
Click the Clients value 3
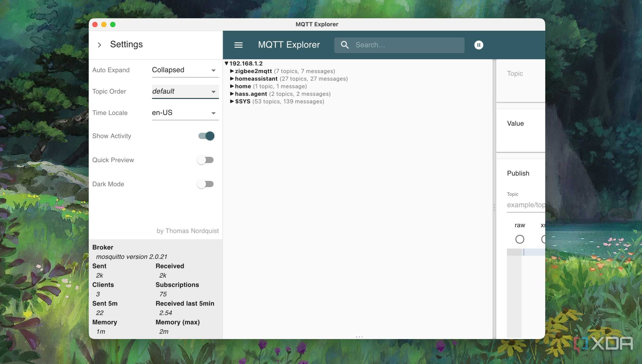98,294
